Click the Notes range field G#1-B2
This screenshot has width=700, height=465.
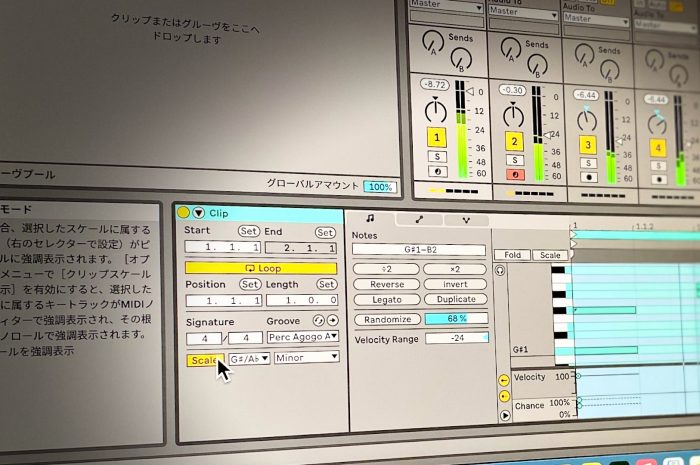point(419,250)
